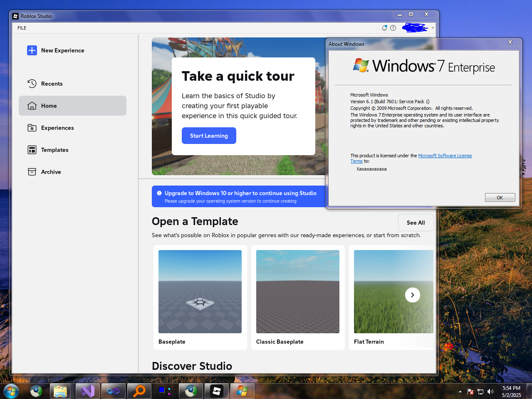This screenshot has width=532, height=399.
Task: Click the next arrow on templates carousel
Action: (413, 295)
